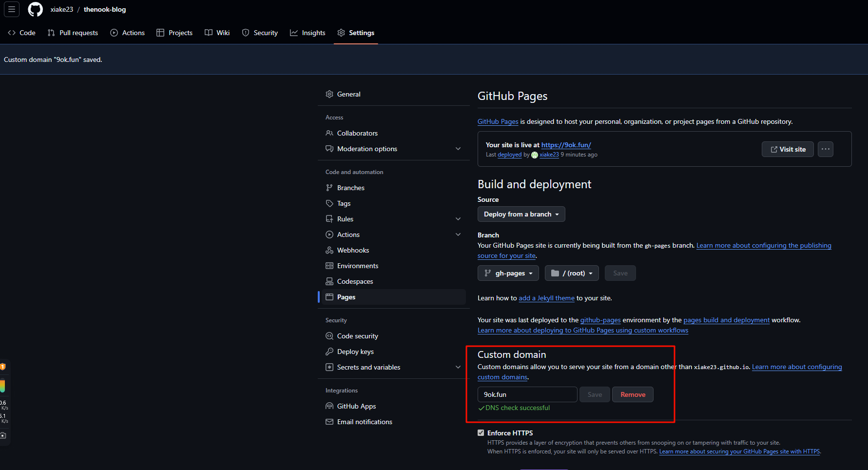Open GitHub Apps settings
This screenshot has height=470, width=868.
(x=394, y=406)
